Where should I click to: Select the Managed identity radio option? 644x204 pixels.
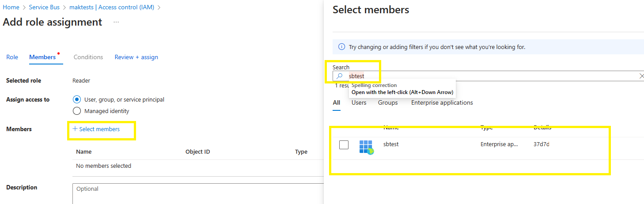point(77,111)
